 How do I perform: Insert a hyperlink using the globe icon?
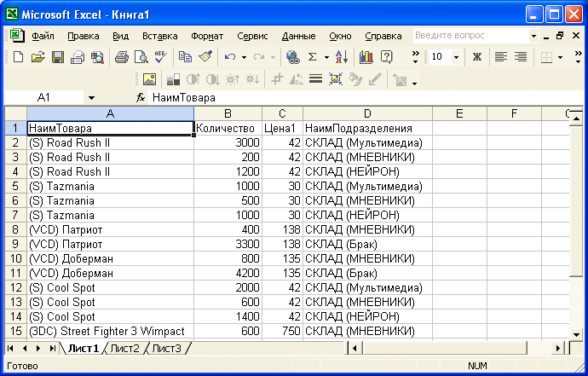point(292,57)
